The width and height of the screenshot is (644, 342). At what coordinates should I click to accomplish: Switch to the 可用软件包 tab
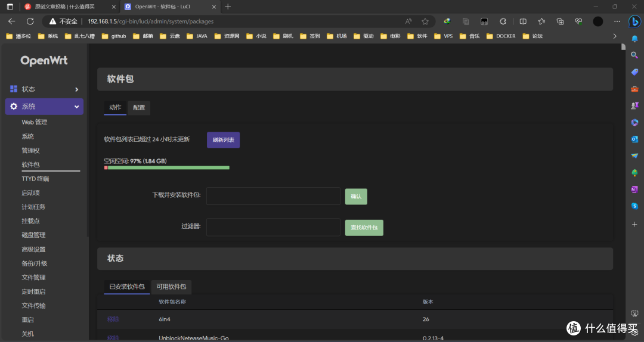coord(171,287)
